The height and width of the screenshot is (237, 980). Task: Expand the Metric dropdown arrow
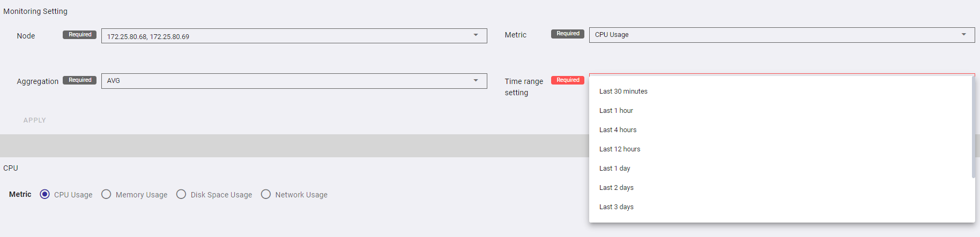point(963,35)
